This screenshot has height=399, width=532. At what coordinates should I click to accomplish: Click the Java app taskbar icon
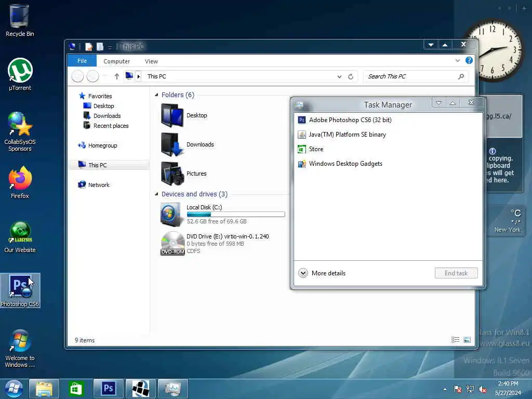[x=140, y=389]
